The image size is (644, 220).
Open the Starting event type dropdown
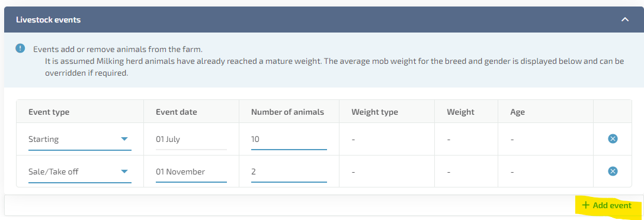[x=79, y=140]
